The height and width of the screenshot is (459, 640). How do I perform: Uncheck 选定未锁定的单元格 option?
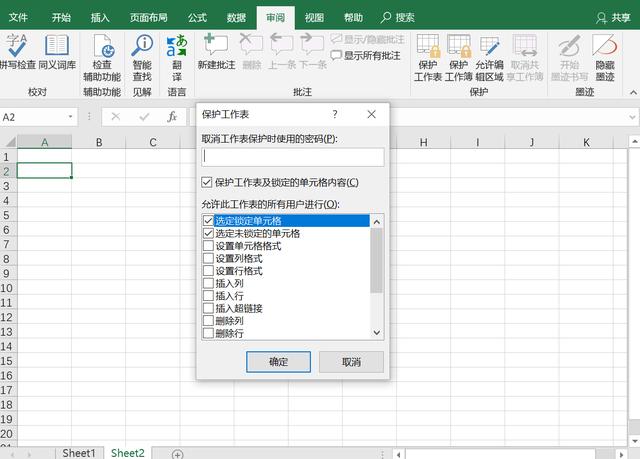tap(208, 233)
